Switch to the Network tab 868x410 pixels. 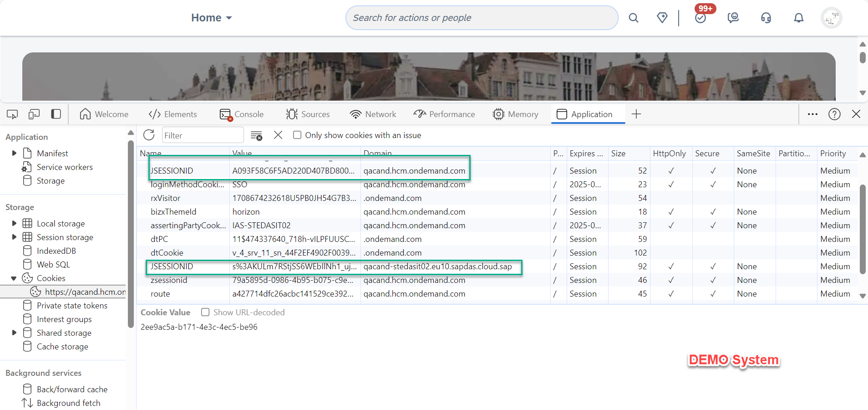pyautogui.click(x=373, y=114)
